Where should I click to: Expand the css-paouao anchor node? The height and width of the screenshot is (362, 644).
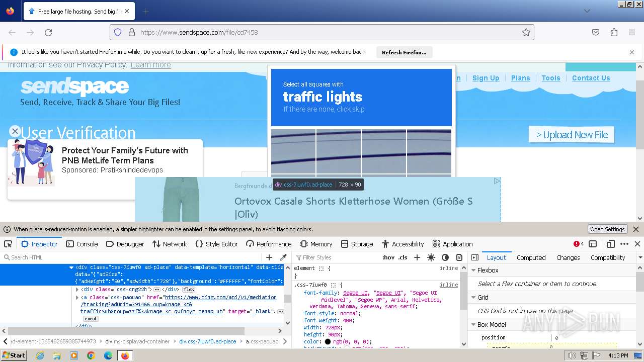point(77,297)
